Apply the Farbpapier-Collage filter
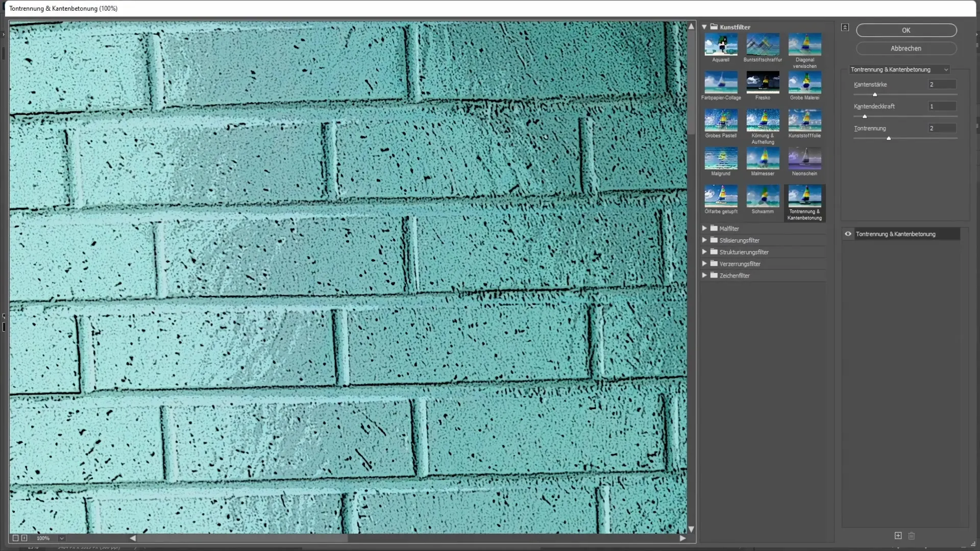Viewport: 980px width, 551px height. coord(721,83)
